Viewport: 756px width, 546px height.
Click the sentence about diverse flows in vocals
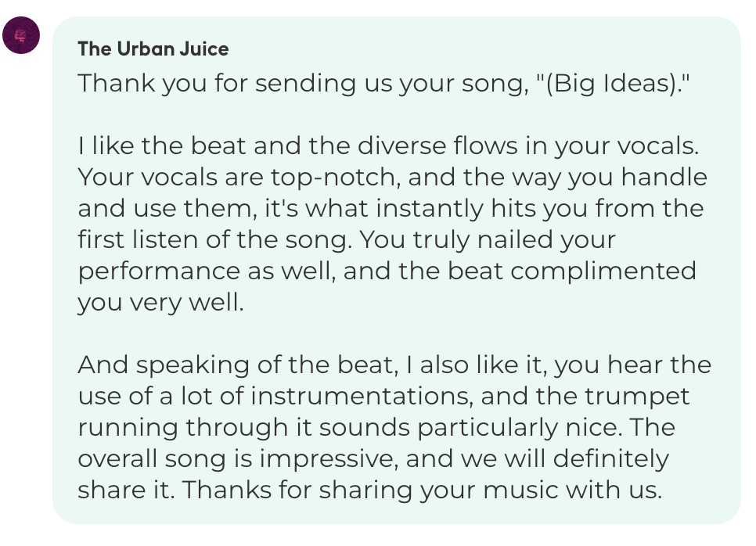[x=388, y=145]
